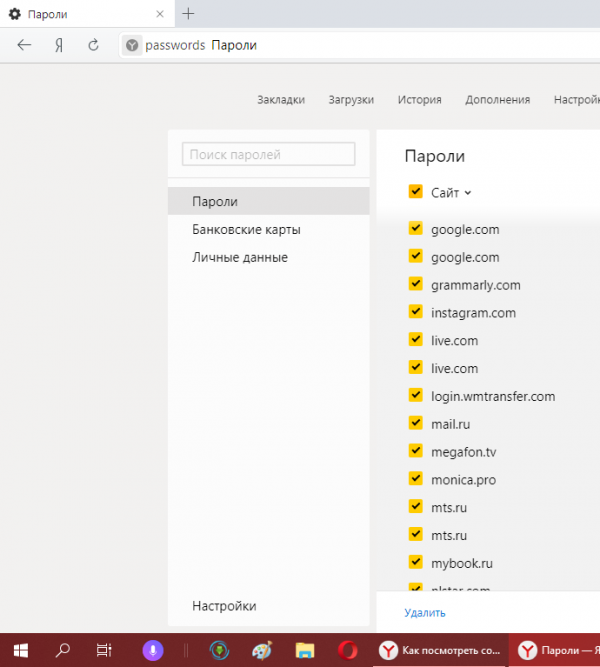The image size is (600, 667).
Task: Go back with the arrow button
Action: pos(24,45)
